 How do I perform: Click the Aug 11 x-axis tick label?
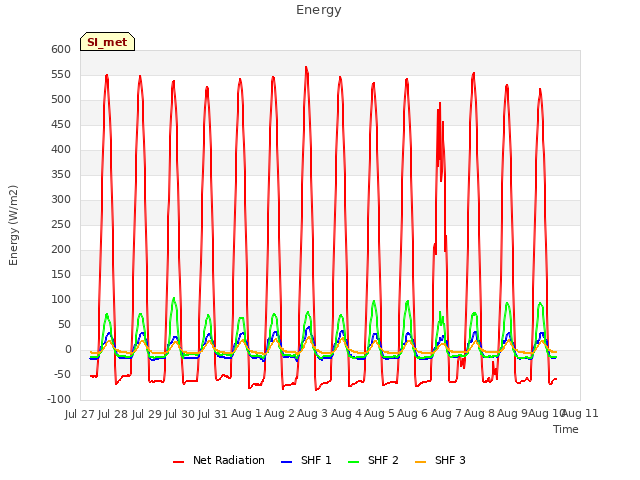(x=580, y=414)
